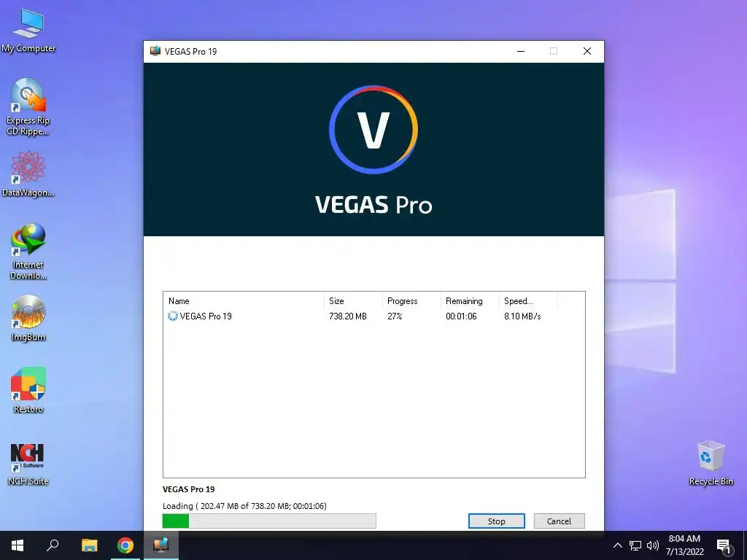Sort by the Speed column header
Viewport: 747px width, 560px height.
(528, 301)
